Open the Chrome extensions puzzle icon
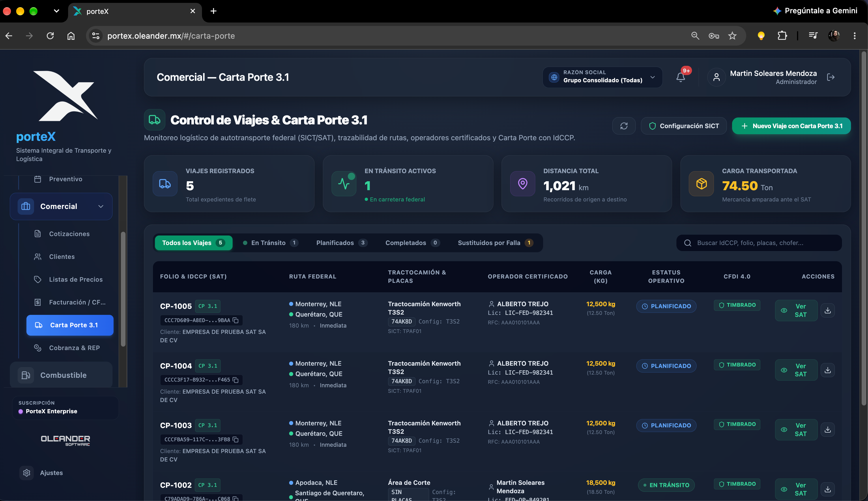The width and height of the screenshot is (868, 501). pyautogui.click(x=782, y=35)
